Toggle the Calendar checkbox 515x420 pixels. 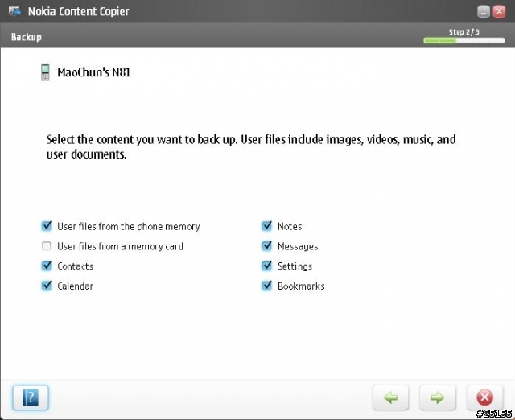click(x=47, y=286)
